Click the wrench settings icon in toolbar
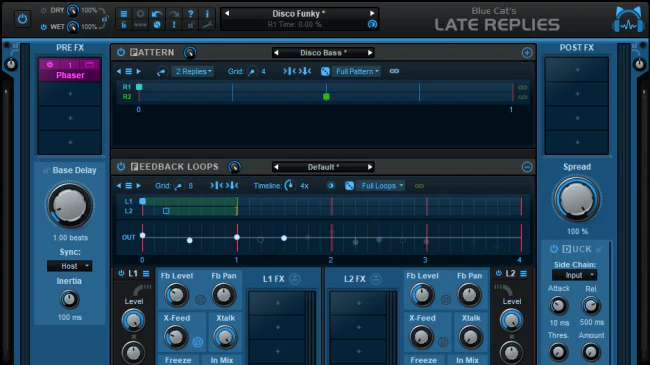650x365 pixels. point(207,25)
